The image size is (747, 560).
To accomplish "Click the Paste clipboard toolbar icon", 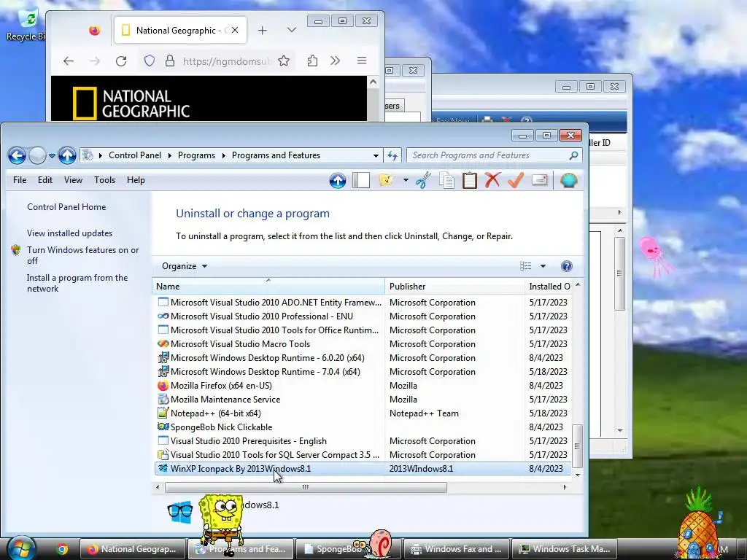I will 469,181.
